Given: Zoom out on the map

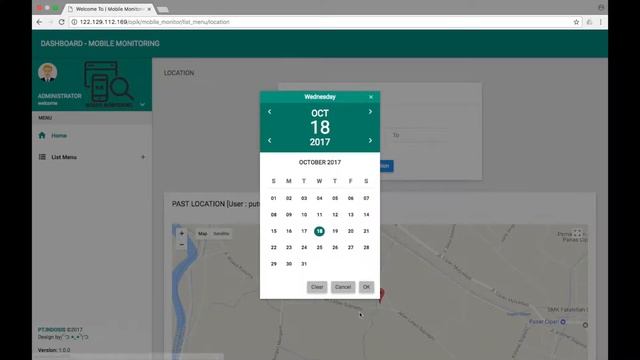Looking at the screenshot, I should [x=182, y=244].
